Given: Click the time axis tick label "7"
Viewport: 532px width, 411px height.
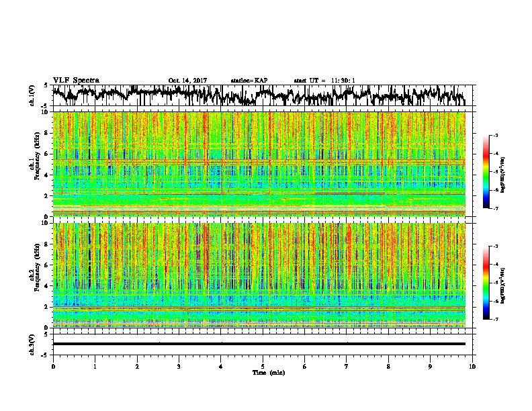Looking at the screenshot, I should click(x=347, y=367).
